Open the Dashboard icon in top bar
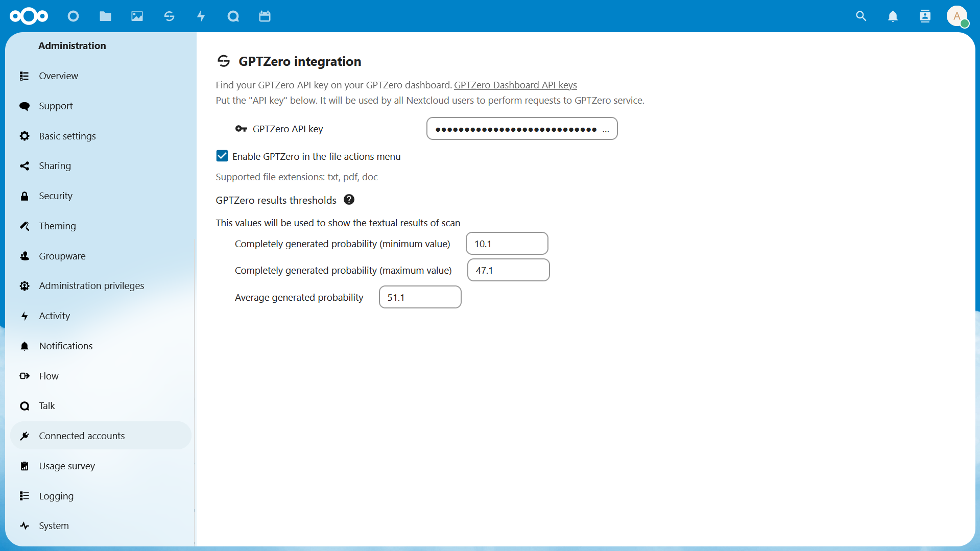 point(73,16)
